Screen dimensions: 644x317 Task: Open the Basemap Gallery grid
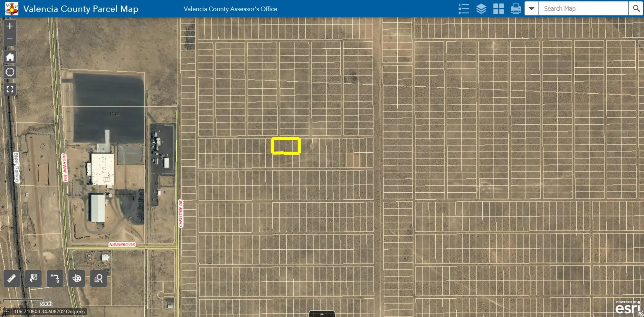498,9
